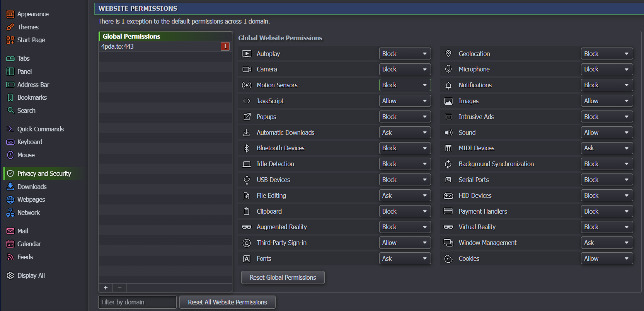This screenshot has height=311, width=644.
Task: Click the Autoplay permission icon
Action: pos(247,54)
